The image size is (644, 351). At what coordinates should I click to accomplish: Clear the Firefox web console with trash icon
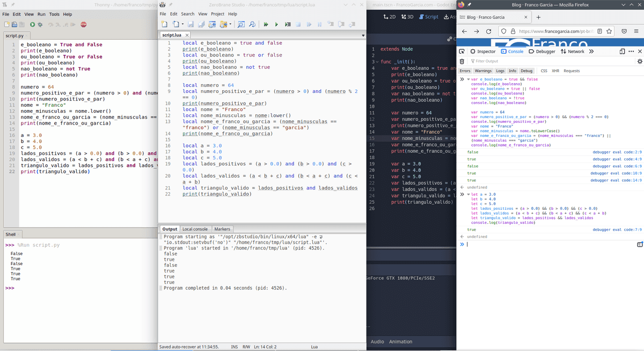pos(462,61)
